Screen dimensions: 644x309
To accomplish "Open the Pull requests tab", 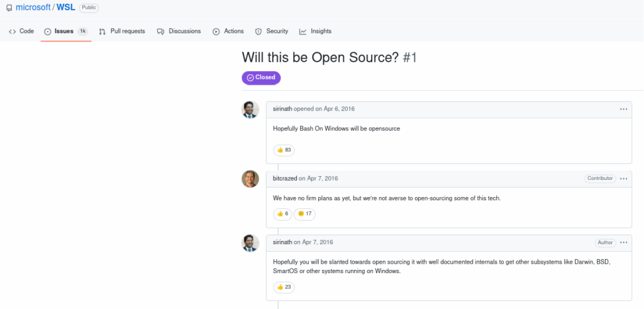I will click(122, 31).
